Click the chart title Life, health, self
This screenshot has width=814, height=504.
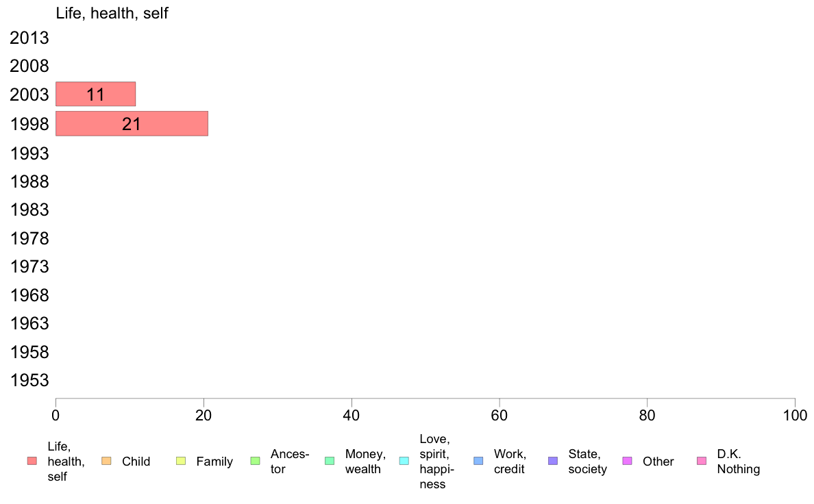click(x=112, y=14)
